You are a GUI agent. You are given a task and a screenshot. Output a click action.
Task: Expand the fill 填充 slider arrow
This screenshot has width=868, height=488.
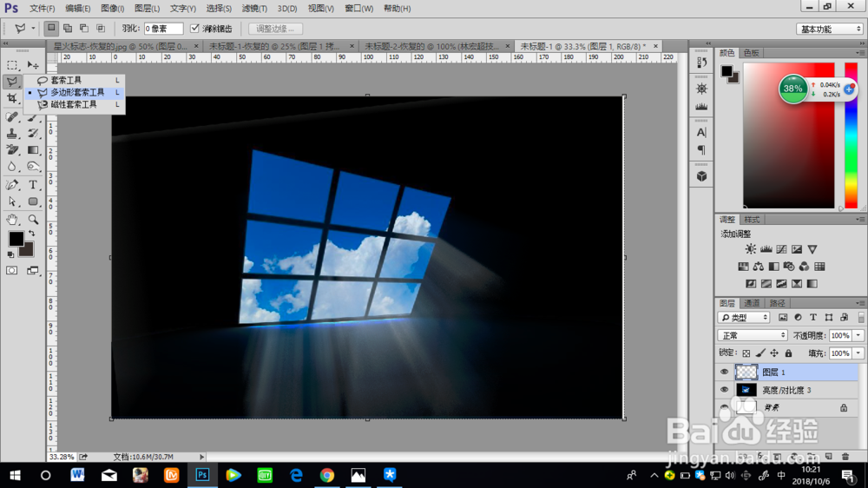tap(858, 353)
